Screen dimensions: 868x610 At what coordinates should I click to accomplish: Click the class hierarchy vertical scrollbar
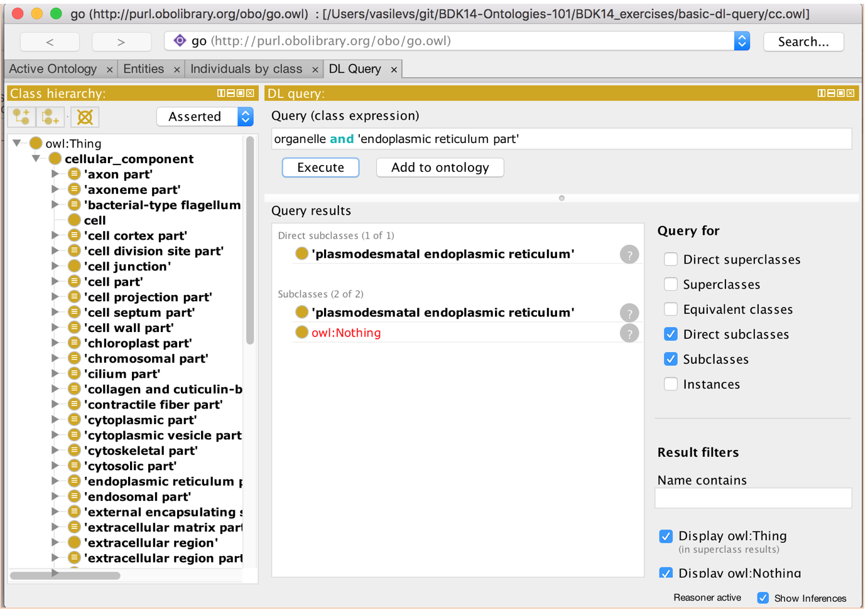coord(250,240)
